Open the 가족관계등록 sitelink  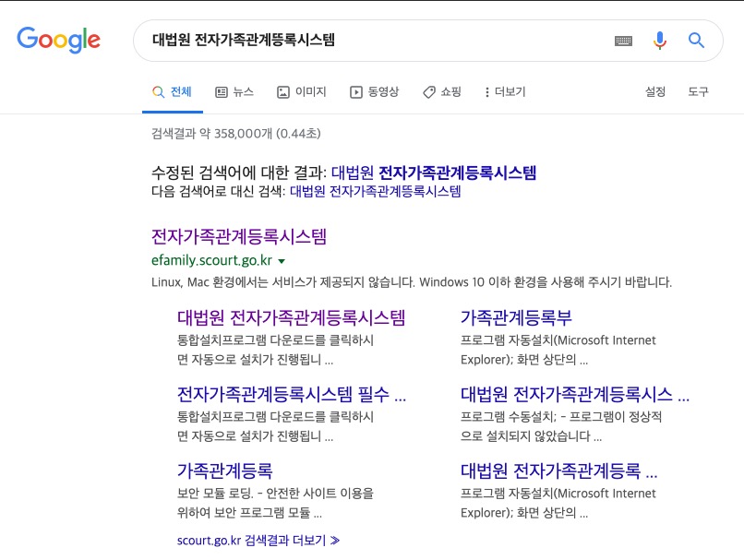tap(225, 471)
